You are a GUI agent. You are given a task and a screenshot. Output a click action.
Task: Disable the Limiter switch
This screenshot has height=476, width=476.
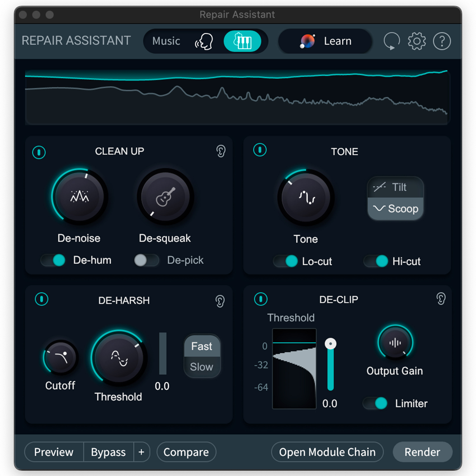[375, 403]
